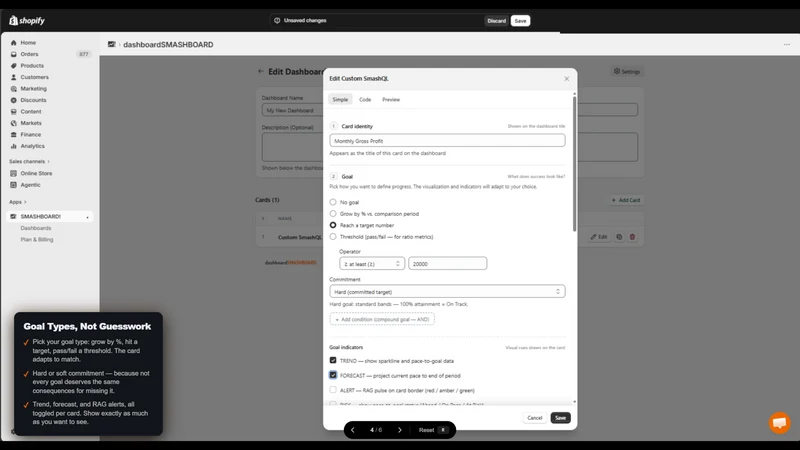Click the Unsaved changes icon
Viewport: 800px width, 450px height.
pyautogui.click(x=277, y=20)
